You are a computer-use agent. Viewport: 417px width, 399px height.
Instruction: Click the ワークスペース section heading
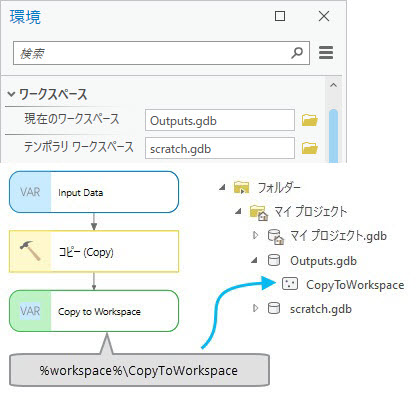coord(53,94)
